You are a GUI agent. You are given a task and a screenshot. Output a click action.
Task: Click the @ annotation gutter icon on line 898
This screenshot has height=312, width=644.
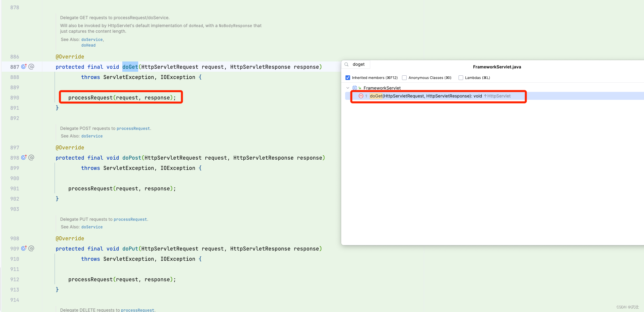point(31,157)
